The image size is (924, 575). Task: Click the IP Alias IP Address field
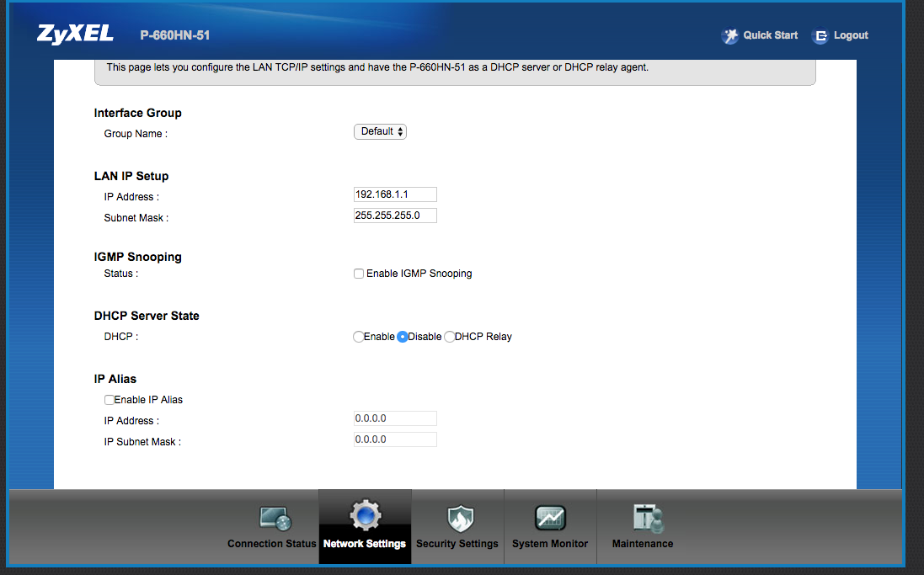click(x=395, y=418)
